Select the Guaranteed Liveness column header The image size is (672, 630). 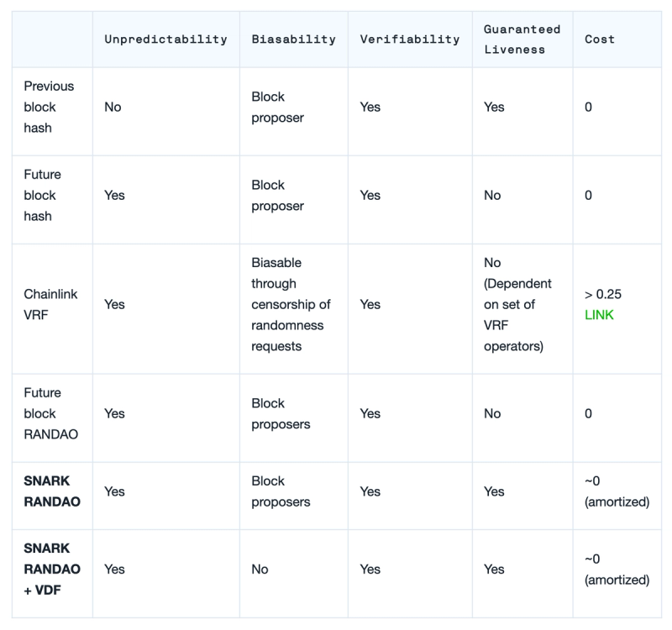[x=522, y=39]
